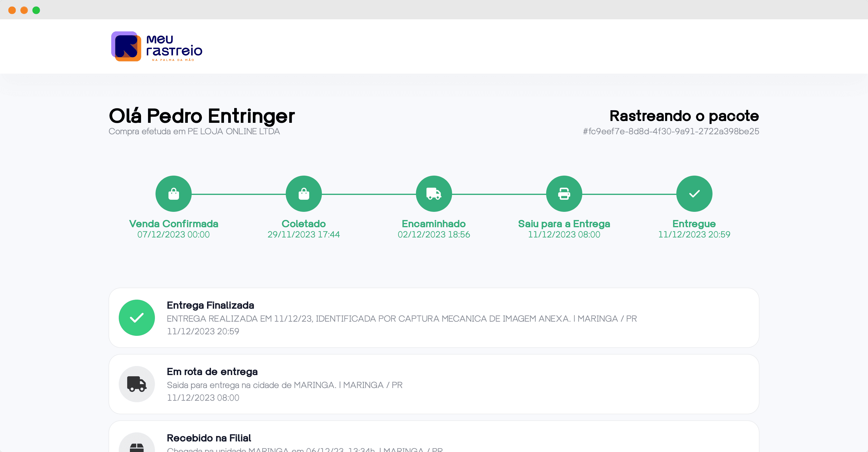Image resolution: width=868 pixels, height=452 pixels.
Task: Click the Saiu para a Entrega icon
Action: click(x=564, y=194)
